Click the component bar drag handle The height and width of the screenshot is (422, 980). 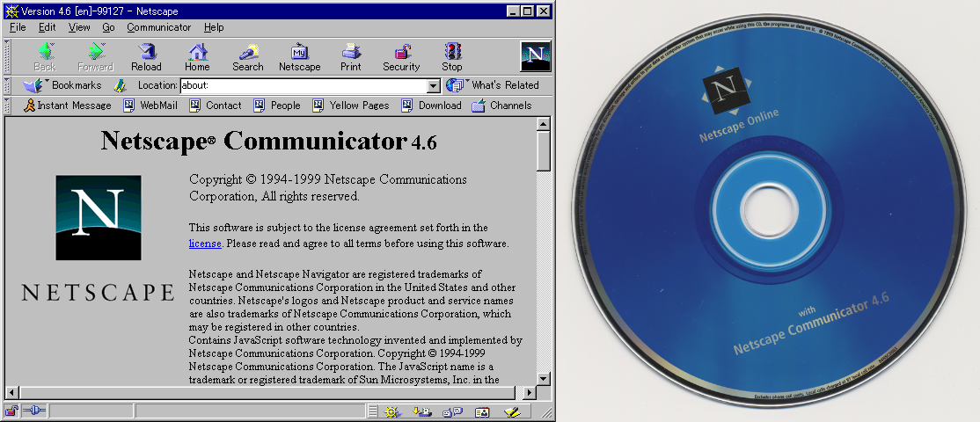(x=372, y=412)
